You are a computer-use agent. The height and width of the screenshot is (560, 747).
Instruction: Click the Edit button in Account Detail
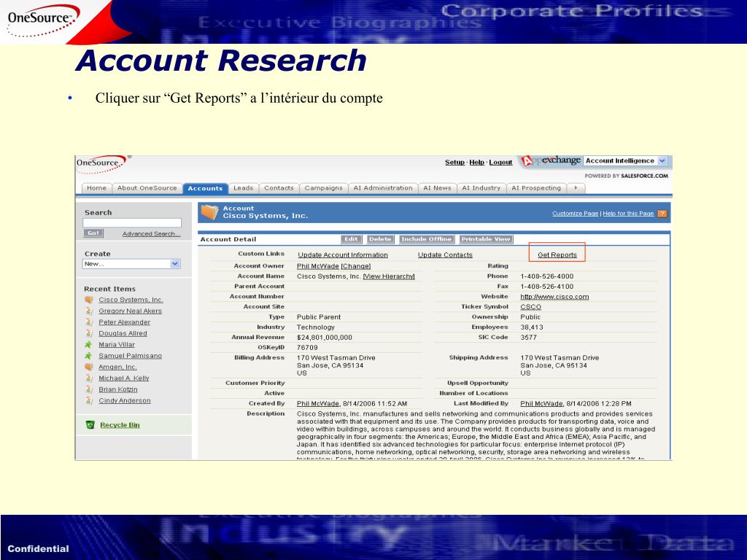(x=351, y=239)
